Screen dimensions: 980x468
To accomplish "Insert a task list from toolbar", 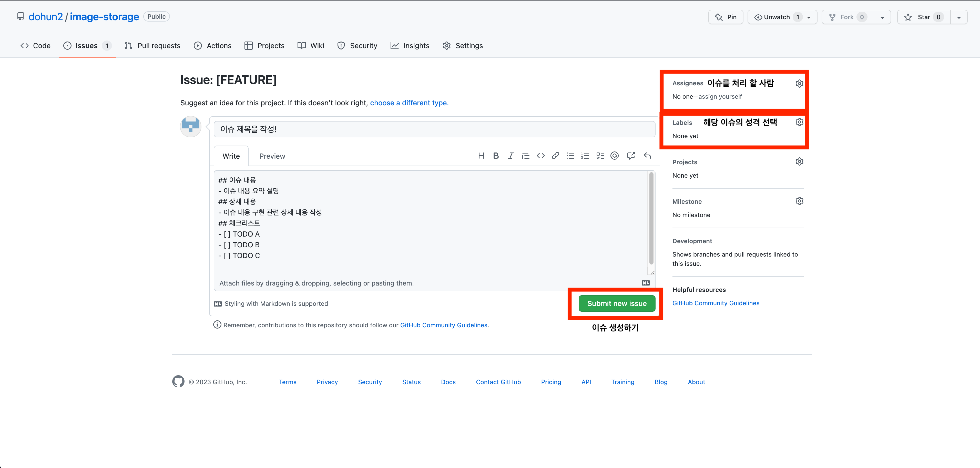I will (x=600, y=156).
